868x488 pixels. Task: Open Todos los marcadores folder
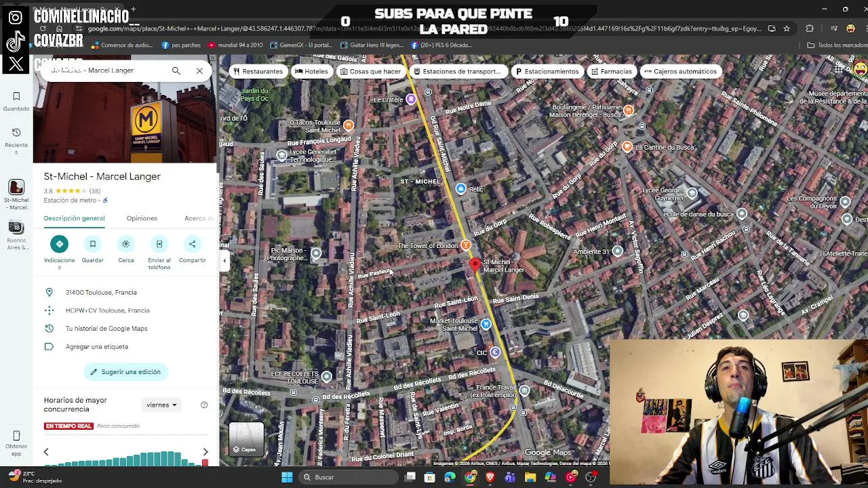(837, 45)
